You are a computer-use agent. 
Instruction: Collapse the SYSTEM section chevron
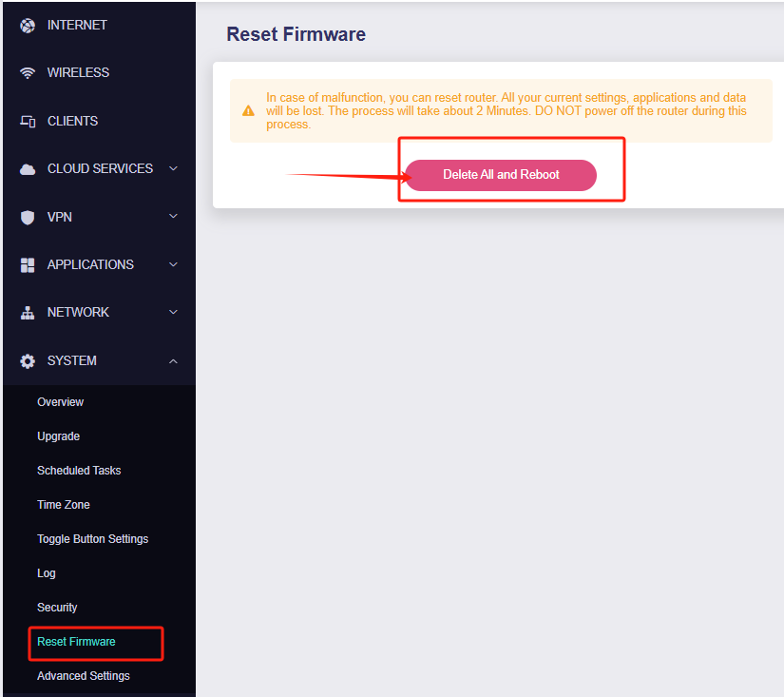pos(173,360)
